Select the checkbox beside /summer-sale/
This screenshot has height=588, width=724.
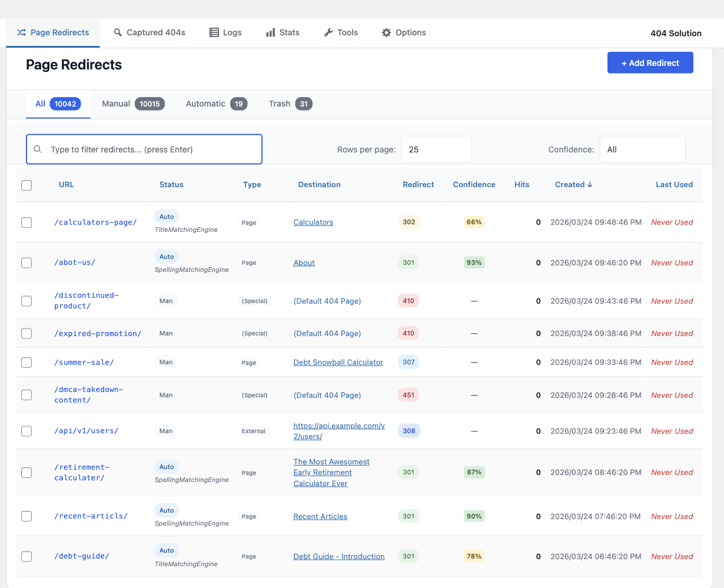[x=26, y=363]
